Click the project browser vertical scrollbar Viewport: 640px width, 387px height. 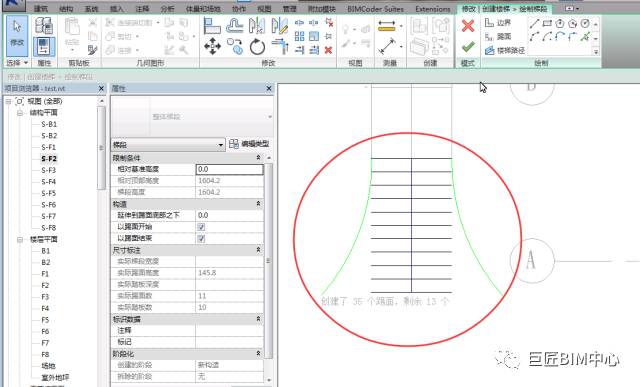pos(101,148)
